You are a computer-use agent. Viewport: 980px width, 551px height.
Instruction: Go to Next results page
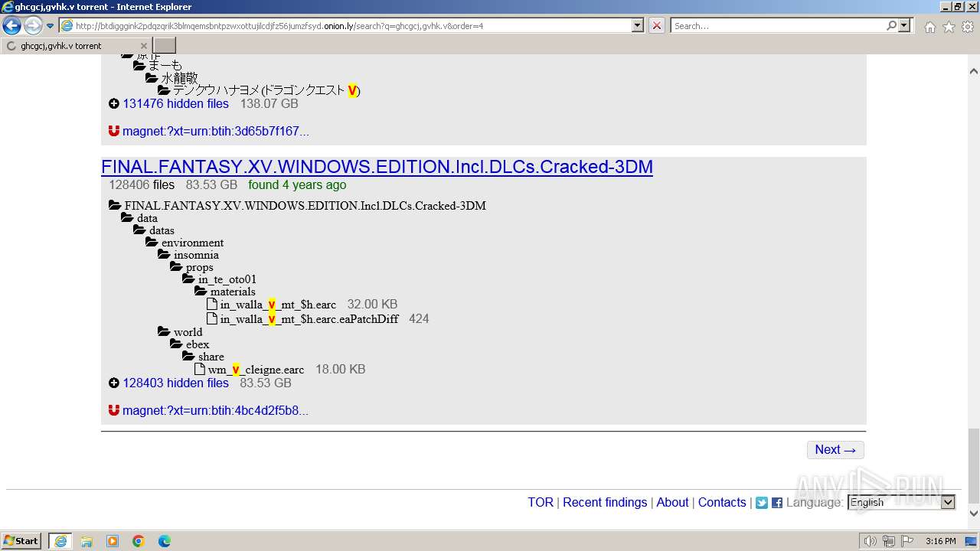point(835,449)
